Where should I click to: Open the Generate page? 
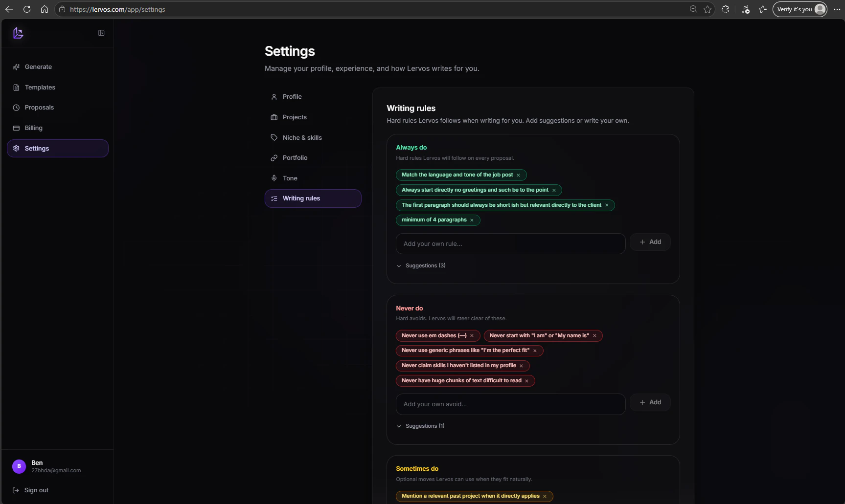click(58, 67)
